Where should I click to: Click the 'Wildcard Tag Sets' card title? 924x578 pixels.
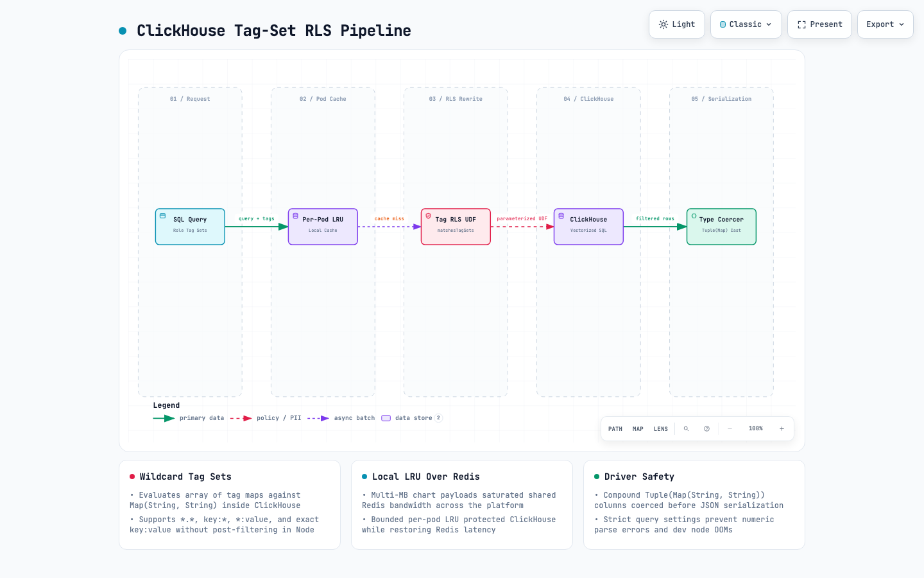click(185, 477)
